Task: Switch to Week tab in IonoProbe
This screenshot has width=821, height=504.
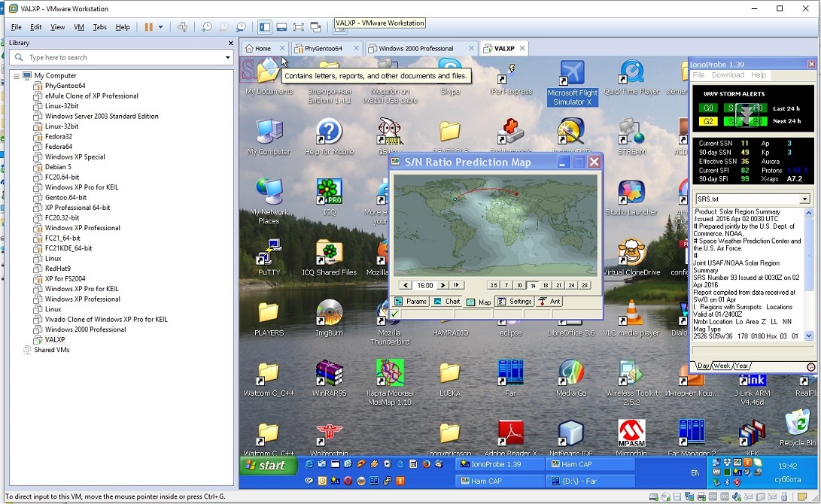Action: point(722,366)
